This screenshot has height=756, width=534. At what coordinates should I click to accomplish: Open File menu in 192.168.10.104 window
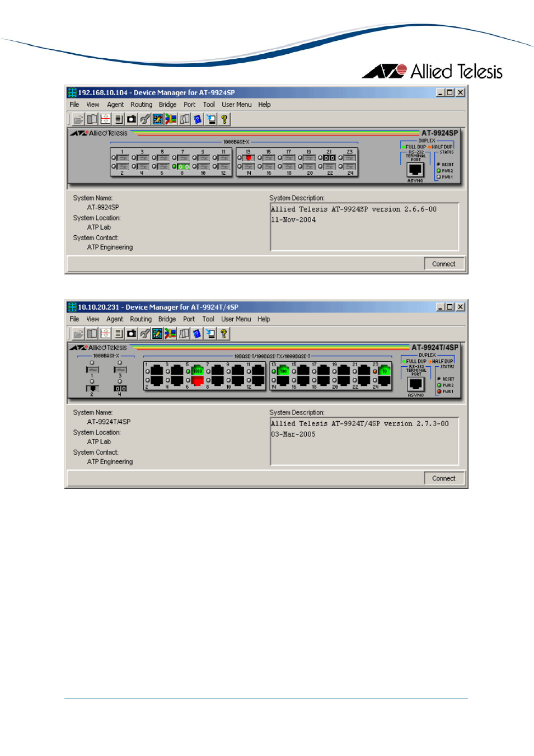click(74, 105)
